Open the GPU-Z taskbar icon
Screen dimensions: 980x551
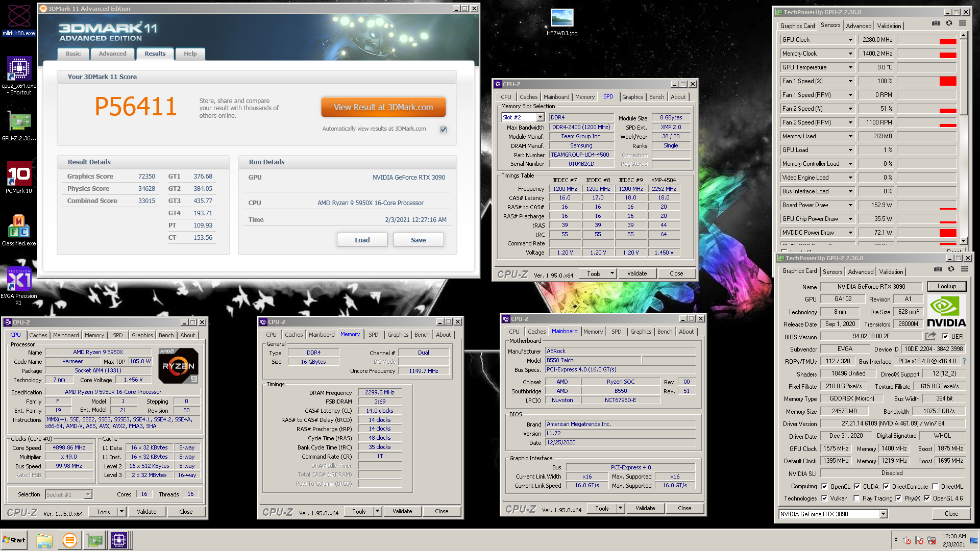pos(94,540)
